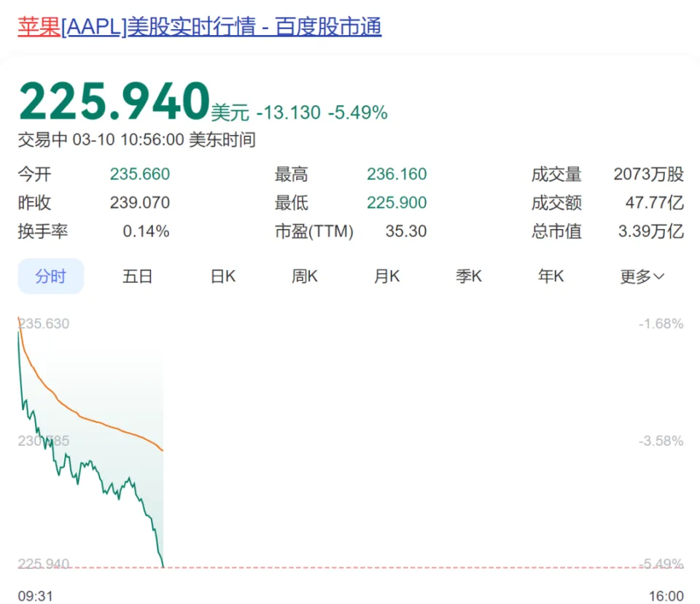The width and height of the screenshot is (700, 604).
Task: Click the -5.49% change percentage in header
Action: point(357,113)
